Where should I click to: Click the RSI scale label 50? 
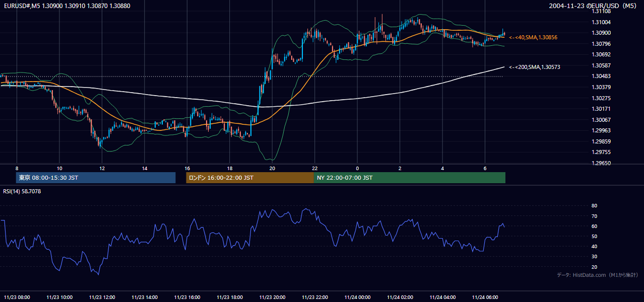click(594, 237)
